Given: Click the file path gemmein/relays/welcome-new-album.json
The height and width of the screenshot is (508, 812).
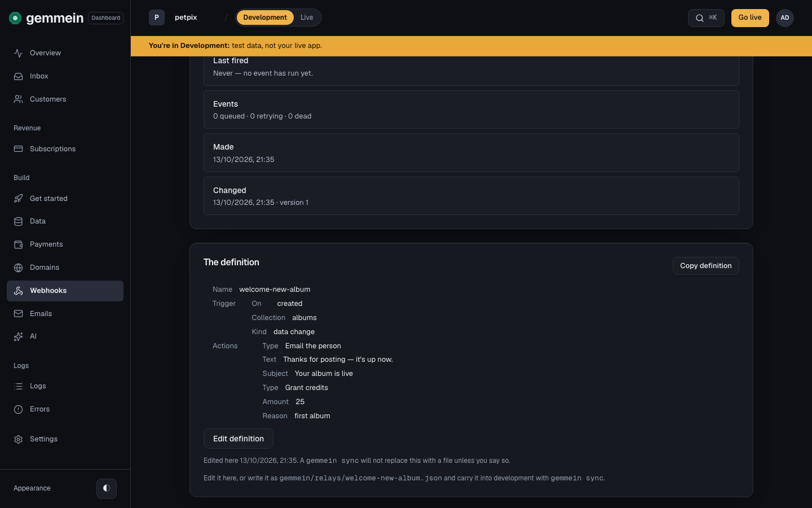Looking at the screenshot, I should point(361,478).
